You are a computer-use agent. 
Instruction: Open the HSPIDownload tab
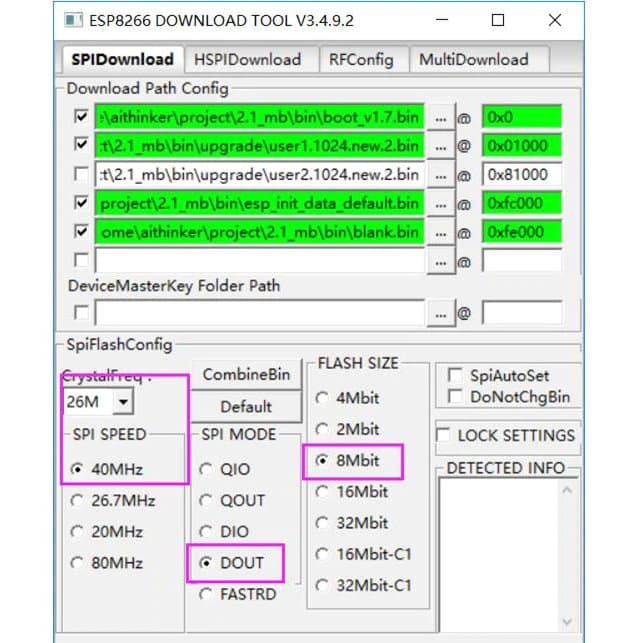coord(251,59)
